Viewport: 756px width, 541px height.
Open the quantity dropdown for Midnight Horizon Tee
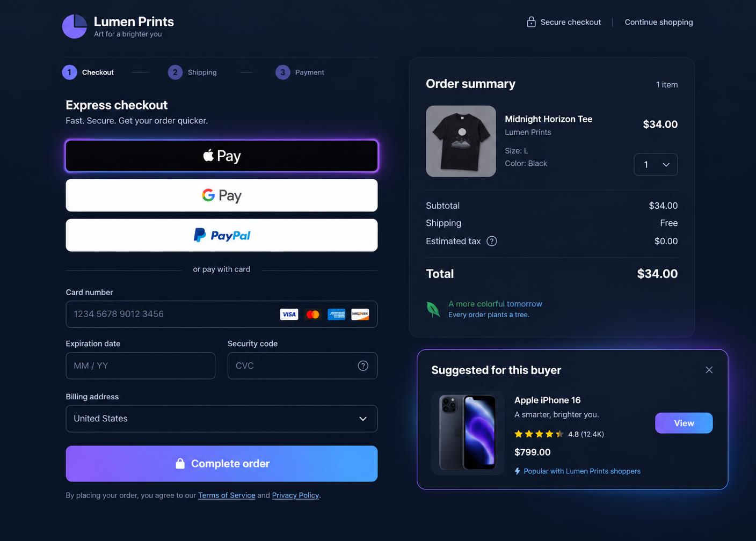[656, 164]
